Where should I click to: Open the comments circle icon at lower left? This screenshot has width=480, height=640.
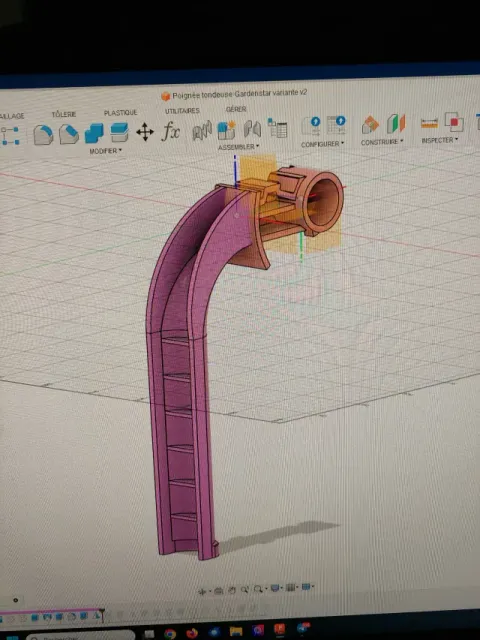coord(16,600)
